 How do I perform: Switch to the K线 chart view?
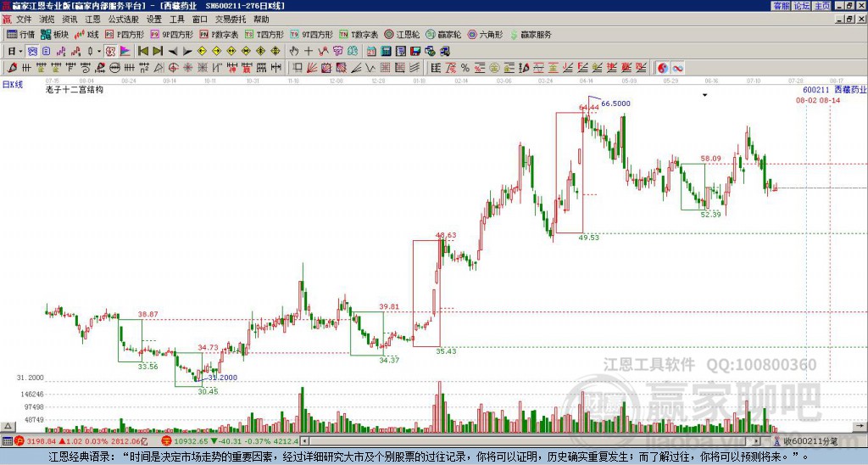[x=86, y=34]
